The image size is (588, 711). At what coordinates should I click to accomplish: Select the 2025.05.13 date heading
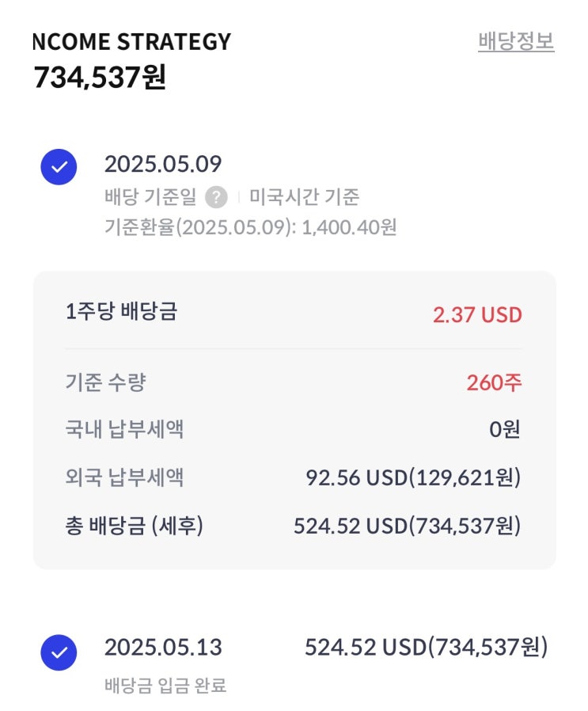pos(163,648)
